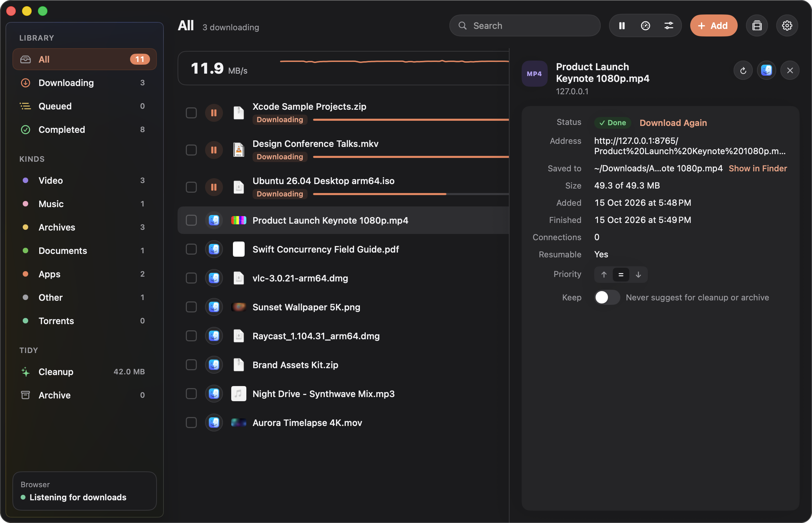Viewport: 812px width, 523px height.
Task: Lower priority with the down arrow
Action: [x=638, y=275]
